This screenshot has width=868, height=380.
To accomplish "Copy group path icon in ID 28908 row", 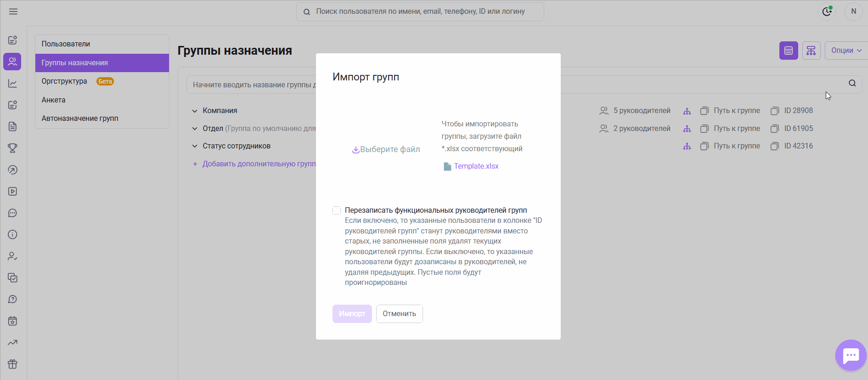I will click(704, 111).
